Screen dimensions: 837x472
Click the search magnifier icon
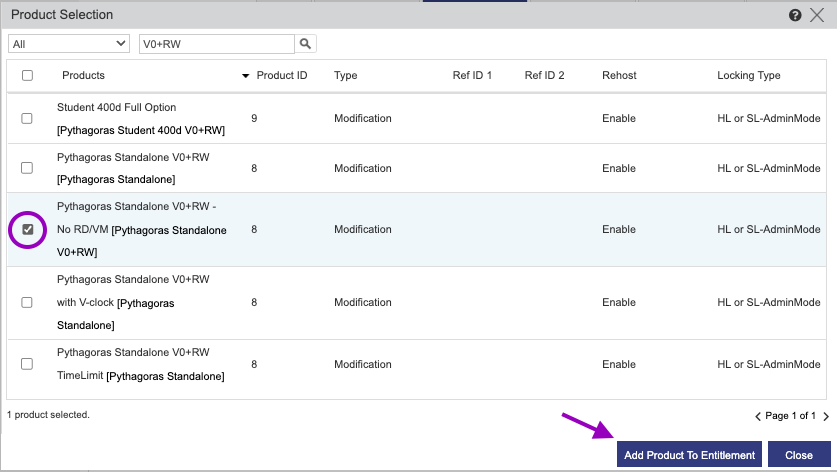305,44
